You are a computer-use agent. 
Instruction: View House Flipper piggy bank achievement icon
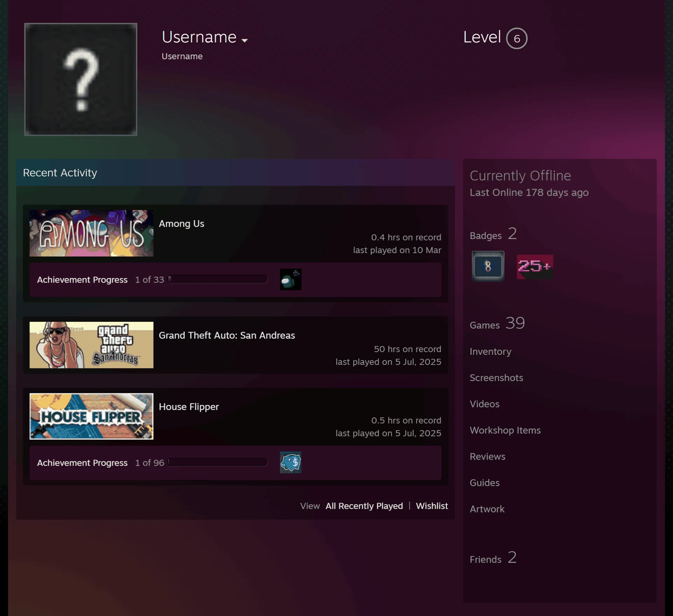[291, 462]
